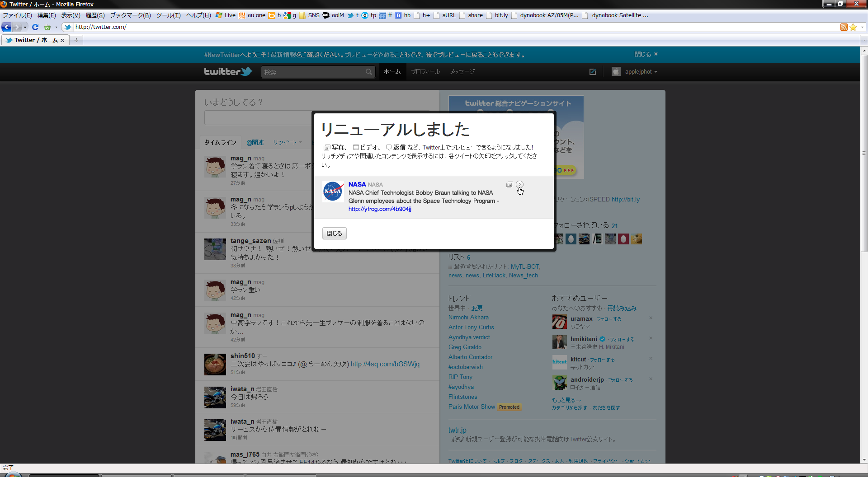The width and height of the screenshot is (868, 477).
Task: Click the shin510 avatar thumbnail
Action: click(215, 365)
